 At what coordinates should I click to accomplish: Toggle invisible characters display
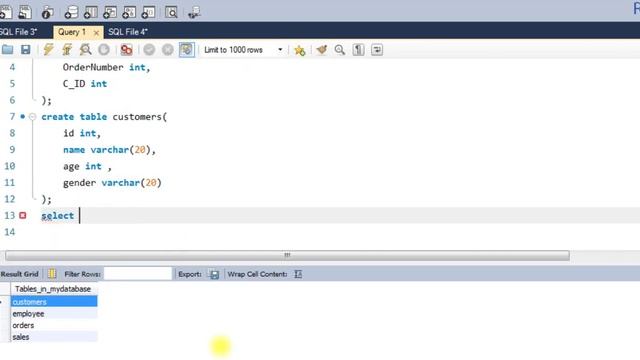point(358,50)
